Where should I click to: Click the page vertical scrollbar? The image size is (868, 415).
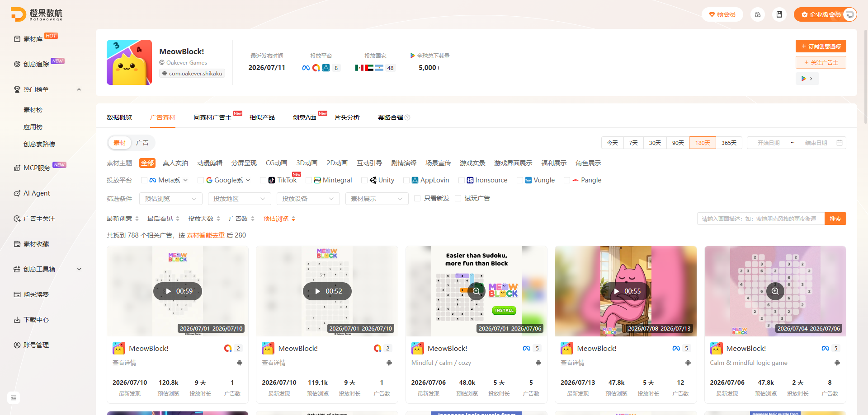coord(865,77)
